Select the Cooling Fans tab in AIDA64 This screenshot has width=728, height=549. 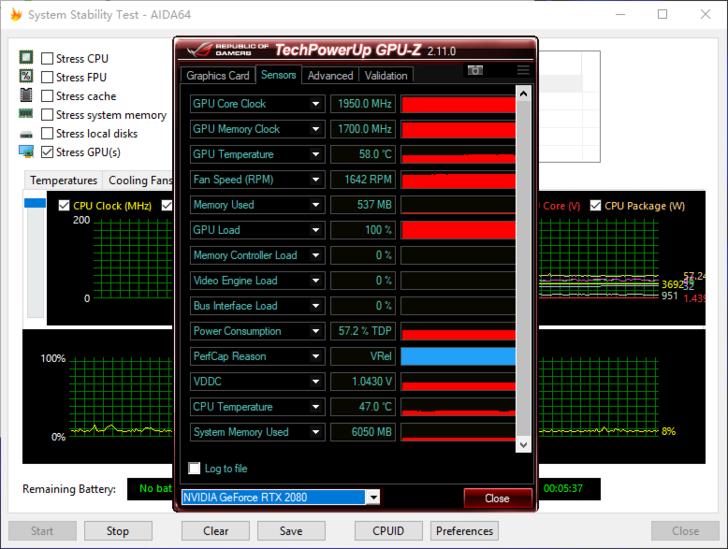[138, 180]
